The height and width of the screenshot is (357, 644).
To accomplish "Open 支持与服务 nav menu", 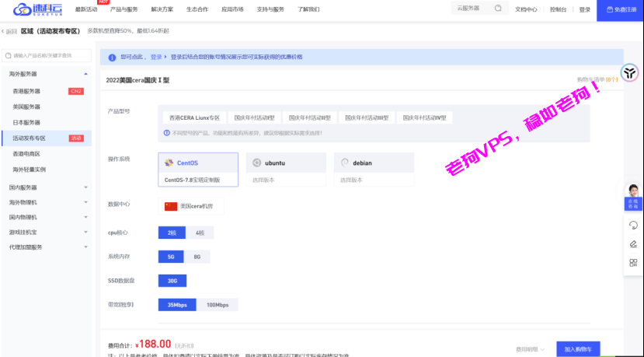I will tap(270, 9).
